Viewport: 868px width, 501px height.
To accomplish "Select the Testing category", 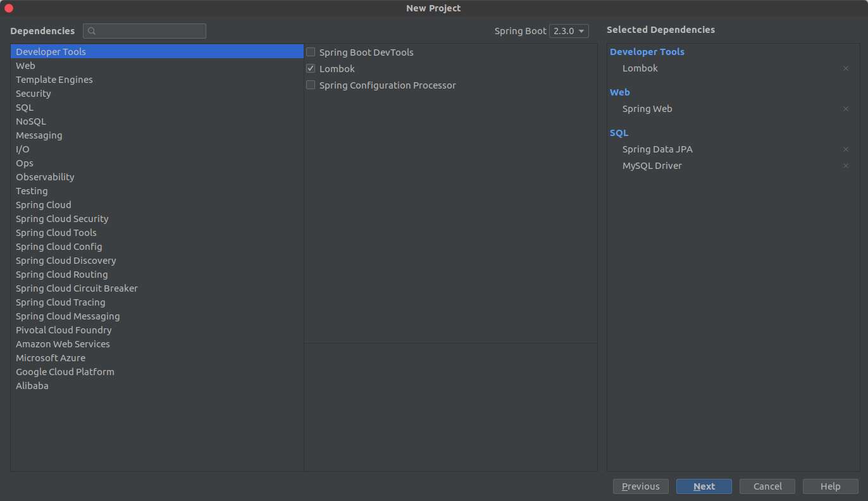I will (157, 191).
